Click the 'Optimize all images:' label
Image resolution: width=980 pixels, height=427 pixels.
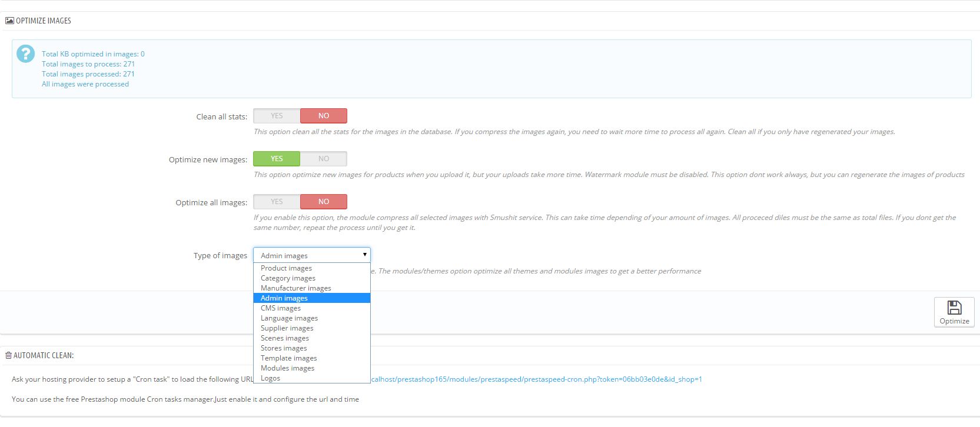pyautogui.click(x=211, y=202)
